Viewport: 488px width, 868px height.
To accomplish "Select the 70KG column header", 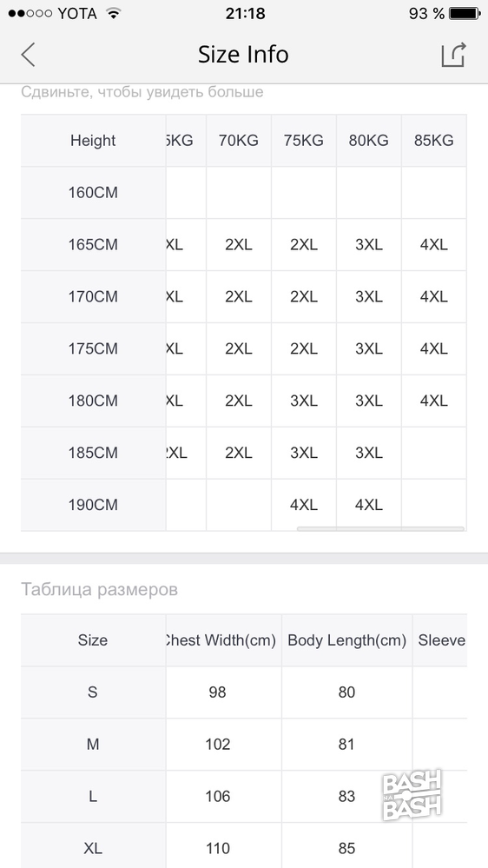I will tap(239, 141).
